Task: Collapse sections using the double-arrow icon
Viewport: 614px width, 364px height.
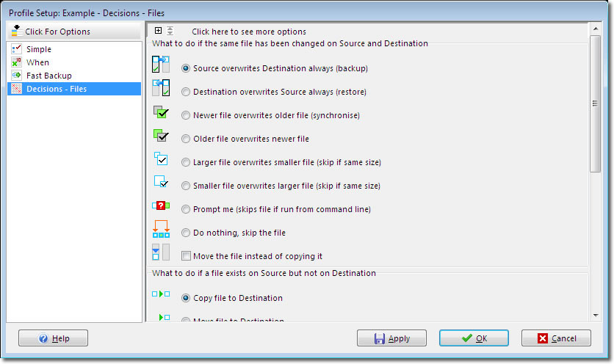Action: coord(170,31)
